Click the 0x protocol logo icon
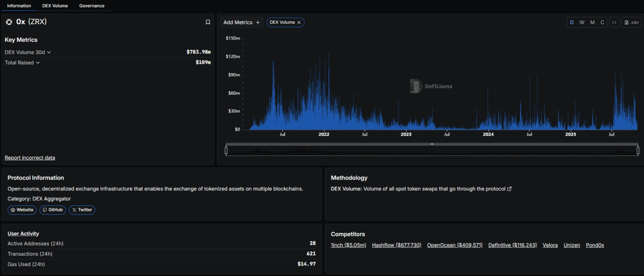The width and height of the screenshot is (644, 276). click(9, 22)
